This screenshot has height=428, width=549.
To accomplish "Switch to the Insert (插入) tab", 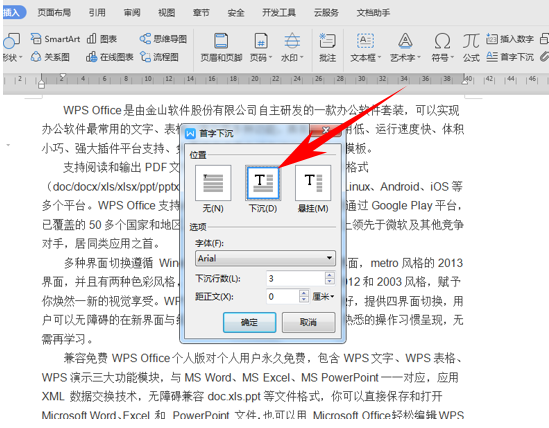I will [13, 13].
